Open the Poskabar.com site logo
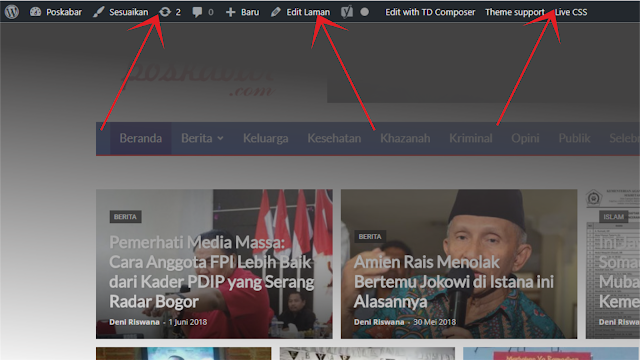Image resolution: width=640 pixels, height=360 pixels. 199,78
